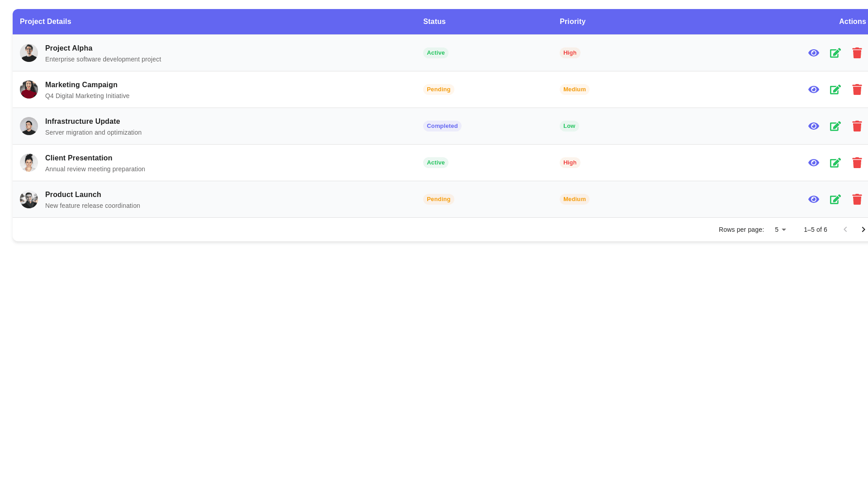This screenshot has width=868, height=488.
Task: Click the Product Launch avatar thumbnail
Action: (x=28, y=199)
